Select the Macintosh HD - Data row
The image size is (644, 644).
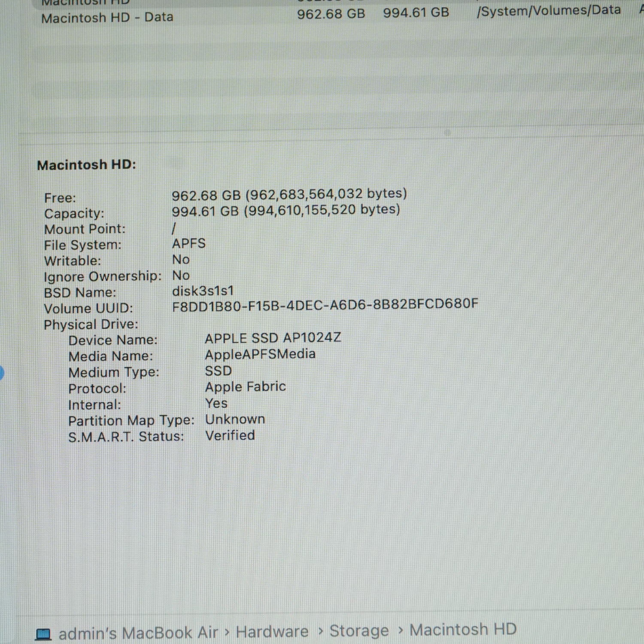[331, 15]
